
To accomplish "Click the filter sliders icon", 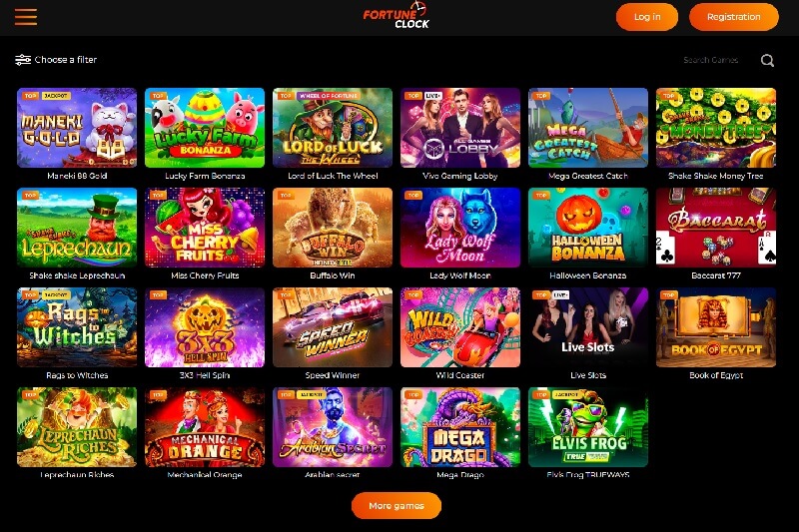I will coord(23,60).
